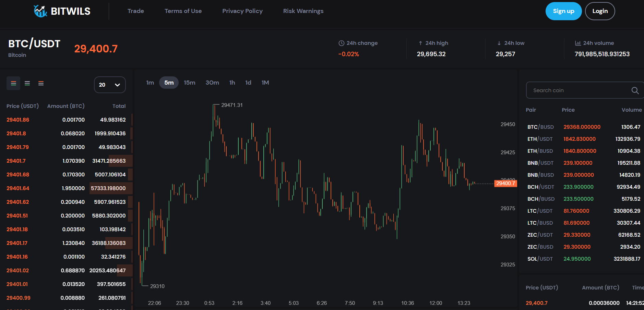
Task: Choose the 1h candle interval
Action: tap(232, 83)
